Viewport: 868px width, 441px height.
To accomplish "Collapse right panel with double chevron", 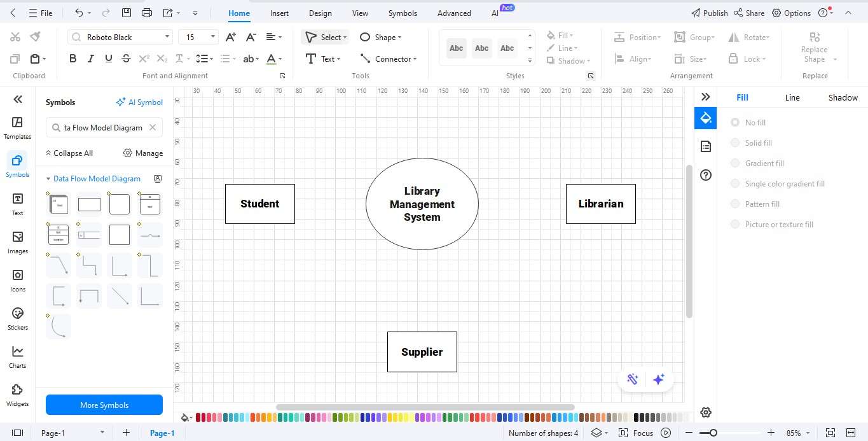I will click(705, 97).
